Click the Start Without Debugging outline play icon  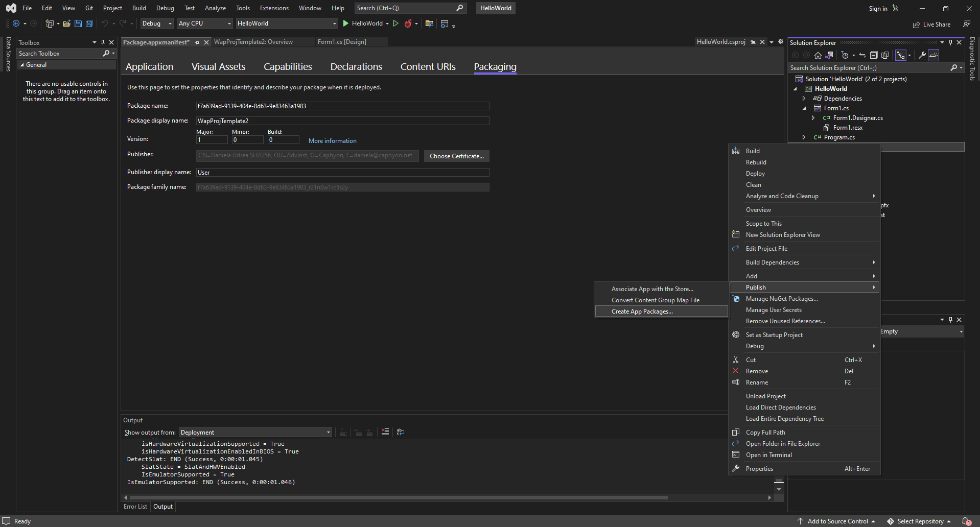(x=396, y=23)
